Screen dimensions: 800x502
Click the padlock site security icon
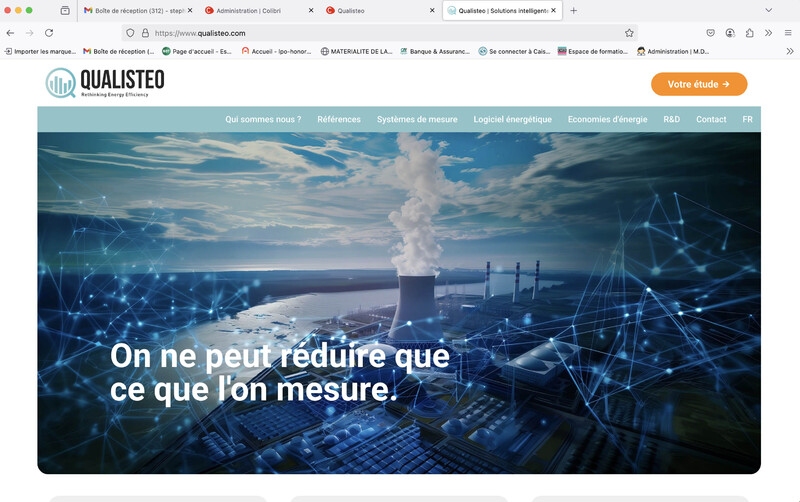pyautogui.click(x=145, y=33)
